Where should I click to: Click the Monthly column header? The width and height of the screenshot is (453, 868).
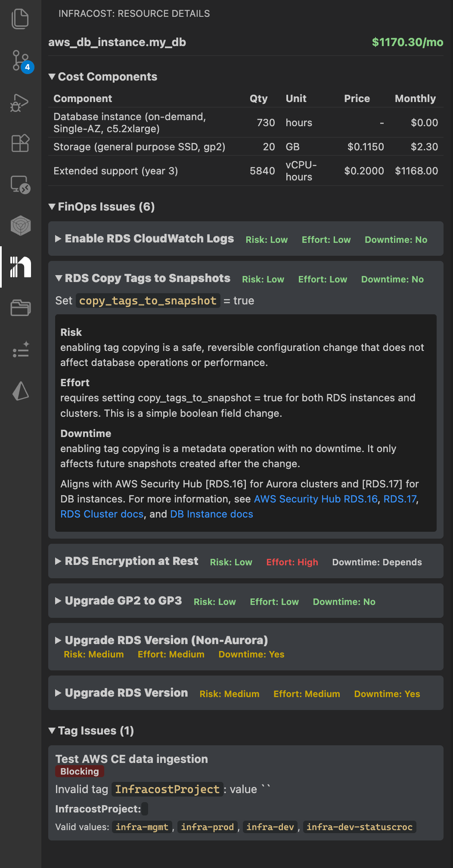tap(415, 99)
